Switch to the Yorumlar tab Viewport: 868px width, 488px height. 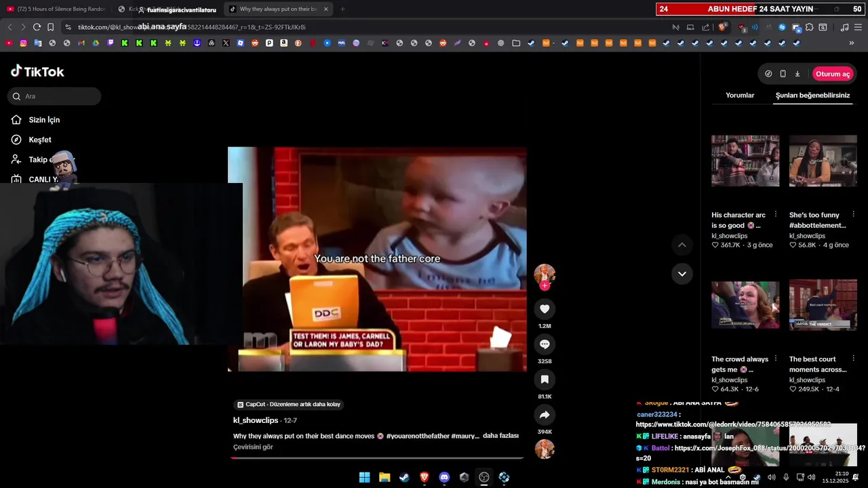pos(740,96)
